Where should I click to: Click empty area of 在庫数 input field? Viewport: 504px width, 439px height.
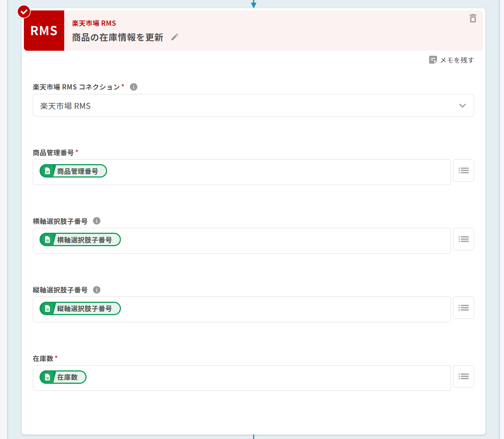261,378
